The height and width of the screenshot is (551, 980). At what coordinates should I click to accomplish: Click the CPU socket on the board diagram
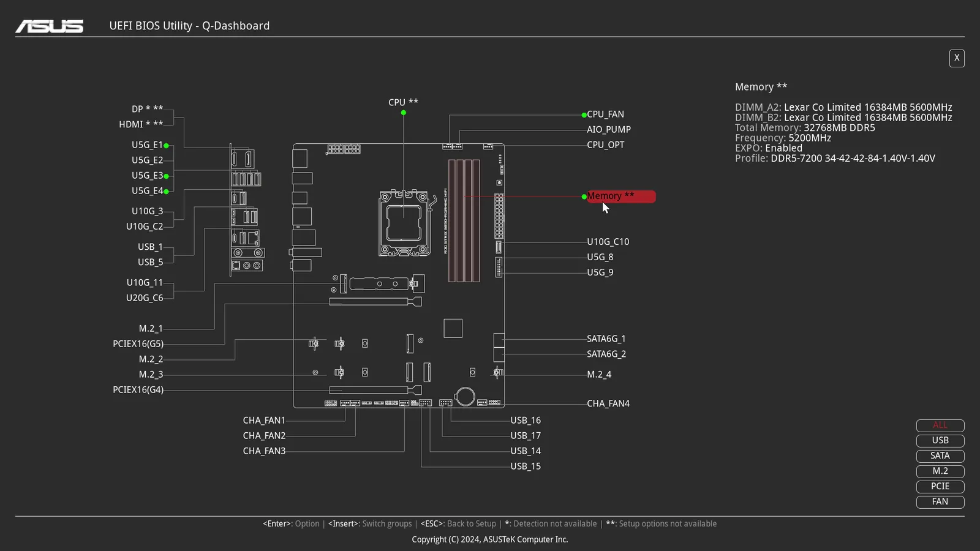point(404,223)
